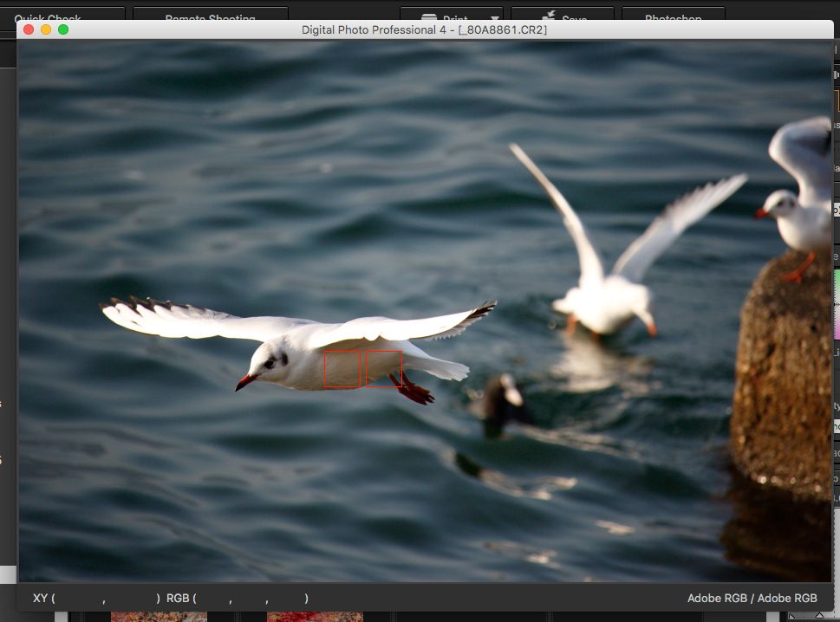The height and width of the screenshot is (622, 840).
Task: Select the left red AF point box
Action: 342,368
